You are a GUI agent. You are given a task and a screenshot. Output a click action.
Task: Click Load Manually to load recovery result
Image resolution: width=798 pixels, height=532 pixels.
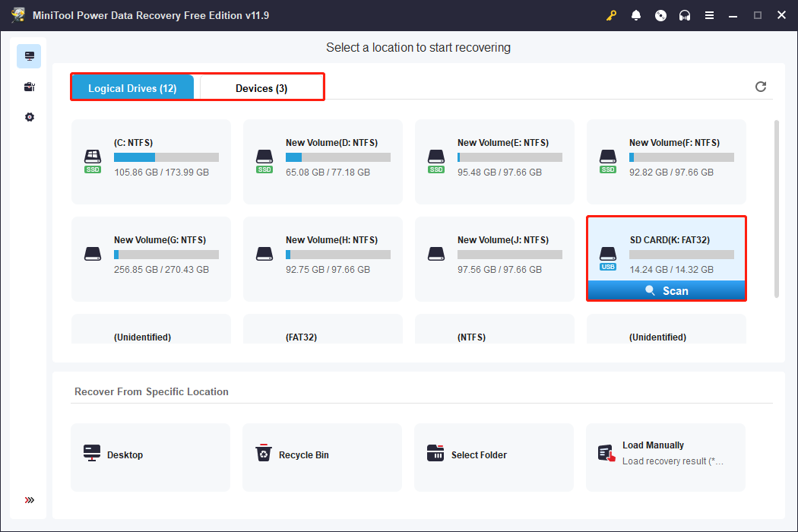(666, 455)
